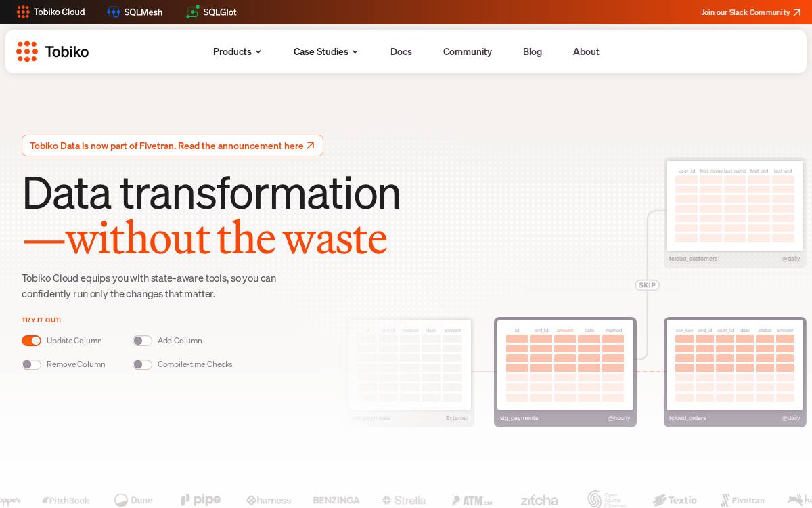
Task: Click the Textio logo
Action: [675, 501]
